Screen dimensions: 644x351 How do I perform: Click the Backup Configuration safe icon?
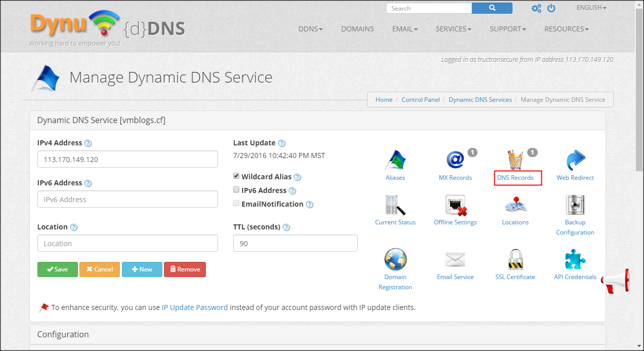click(575, 205)
